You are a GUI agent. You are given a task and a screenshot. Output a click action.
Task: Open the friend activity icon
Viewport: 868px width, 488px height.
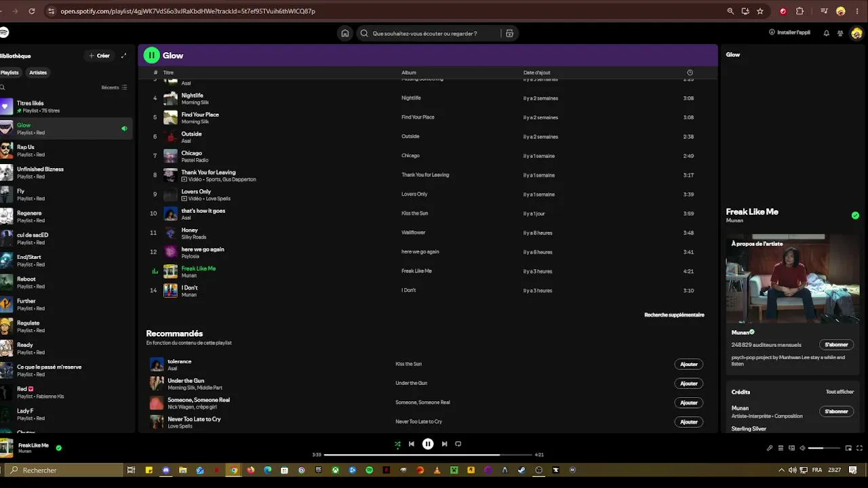(x=840, y=33)
